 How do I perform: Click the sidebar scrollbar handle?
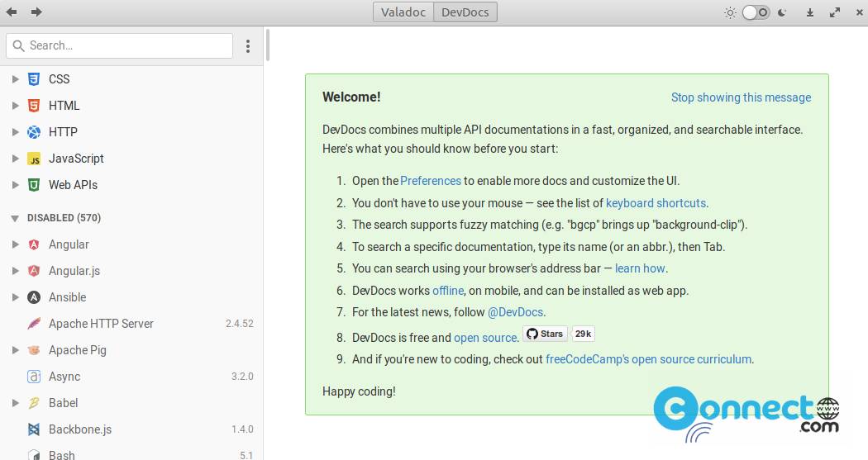(267, 45)
